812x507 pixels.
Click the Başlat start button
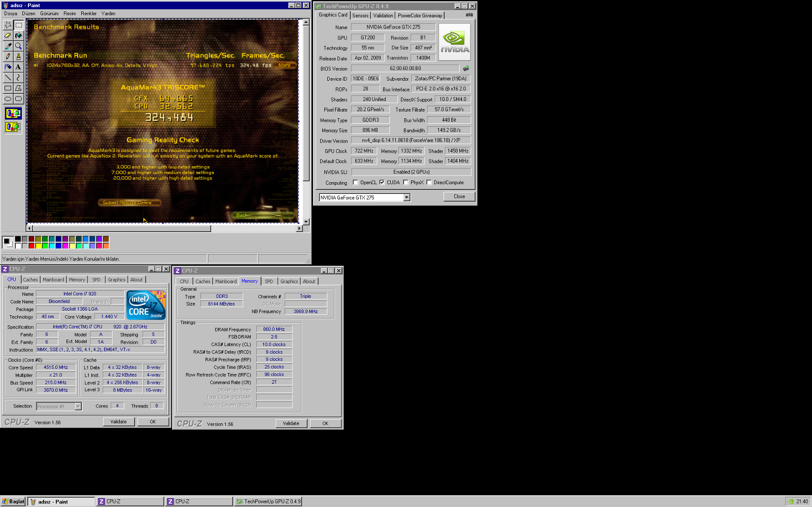pos(13,501)
